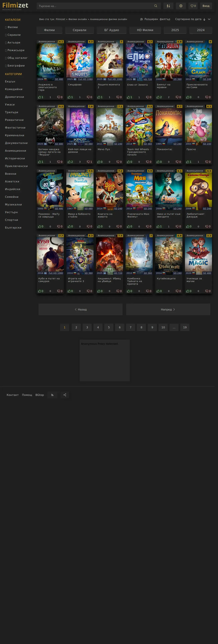
Task: Select Ужаси category
Action: [10, 104]
